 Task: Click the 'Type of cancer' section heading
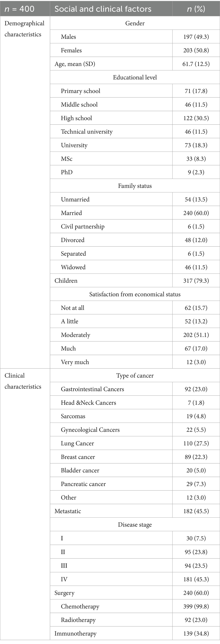click(x=135, y=375)
